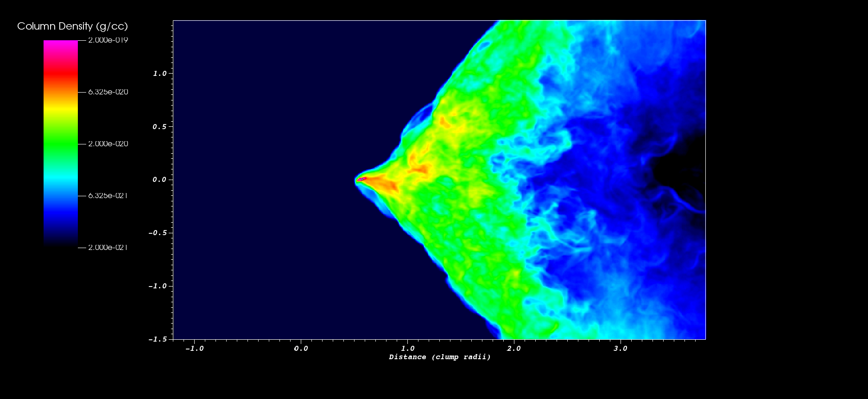868x399 pixels.
Task: Pick the cyan band of the colorbar
Action: 61,178
